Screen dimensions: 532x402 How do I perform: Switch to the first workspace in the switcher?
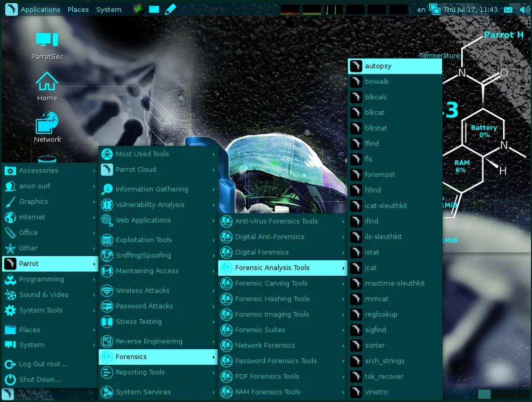pyautogui.click(x=484, y=395)
